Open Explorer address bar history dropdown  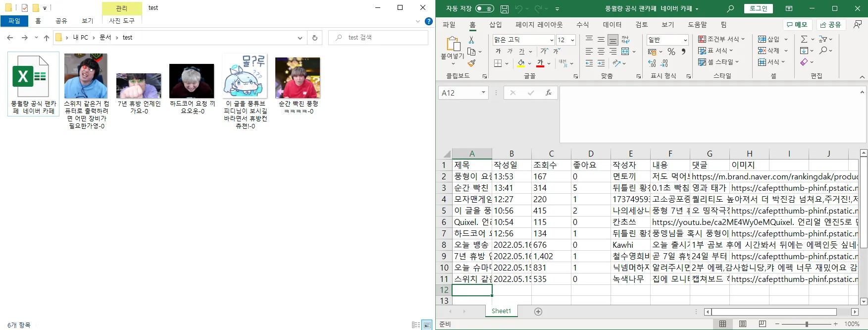pyautogui.click(x=300, y=38)
